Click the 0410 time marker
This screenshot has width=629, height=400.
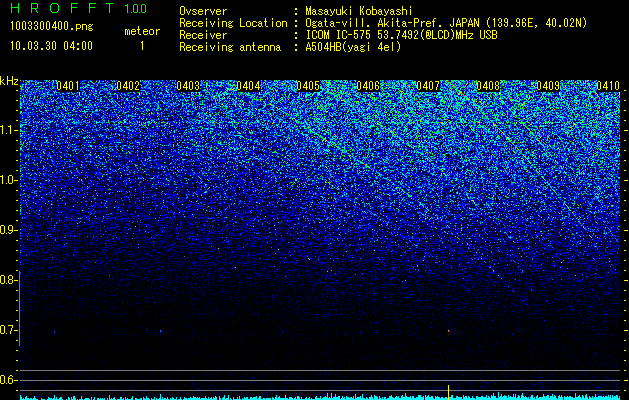[608, 86]
